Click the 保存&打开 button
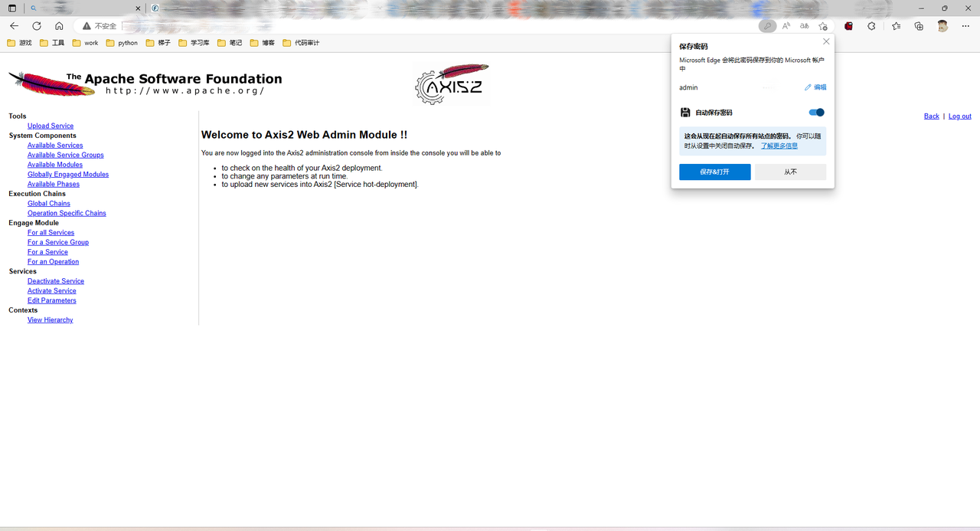Image resolution: width=980 pixels, height=531 pixels. 714,172
